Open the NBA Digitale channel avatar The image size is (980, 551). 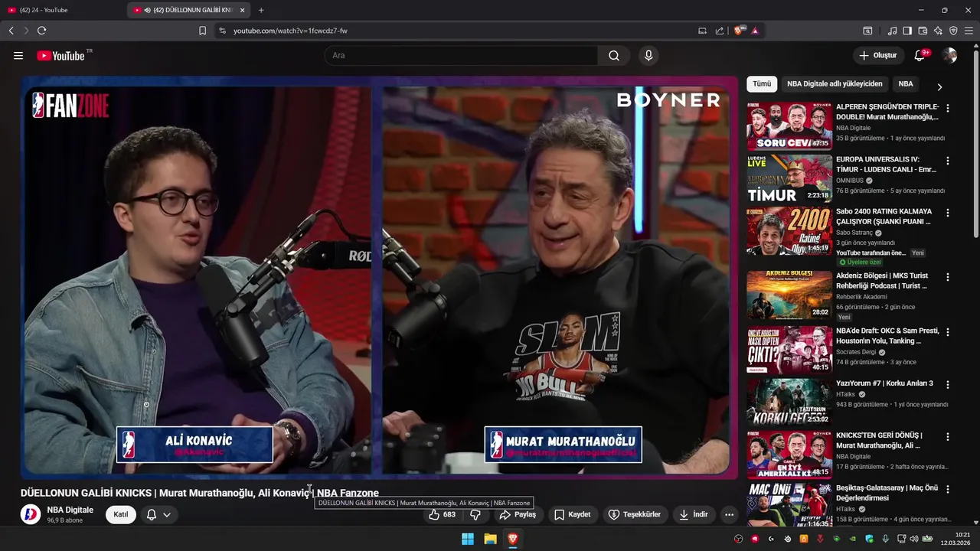tap(31, 514)
